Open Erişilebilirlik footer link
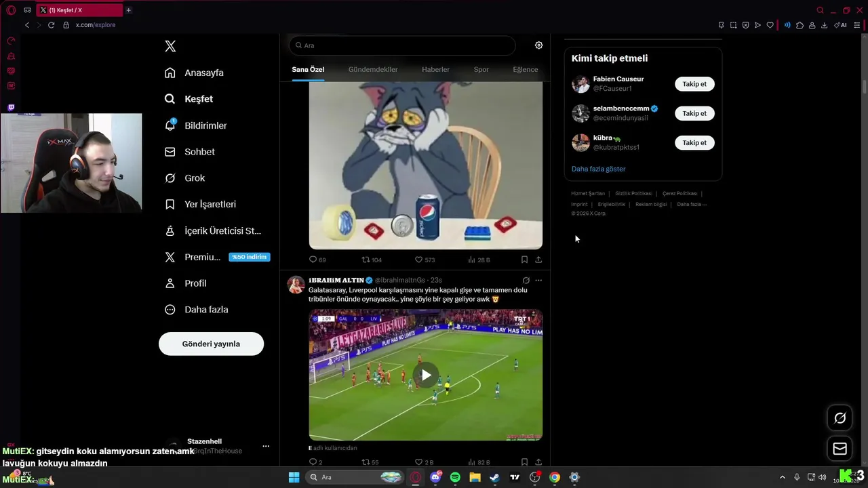The width and height of the screenshot is (868, 488). [611, 204]
